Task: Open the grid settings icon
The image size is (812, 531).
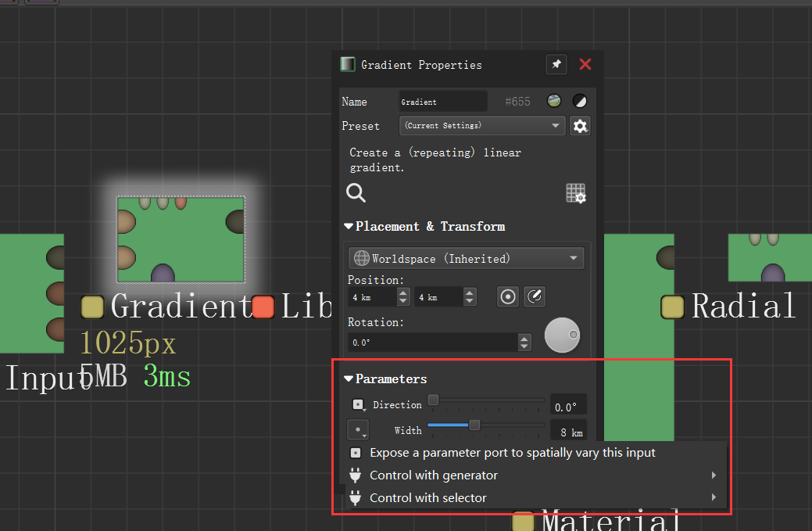Action: click(575, 193)
